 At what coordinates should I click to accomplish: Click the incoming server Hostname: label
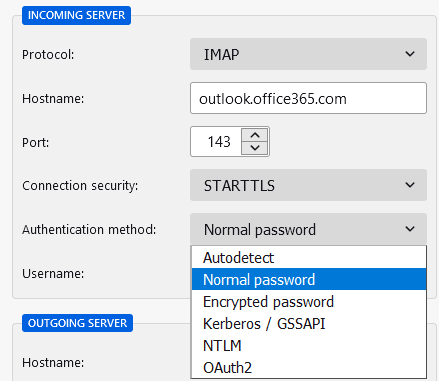coord(53,99)
